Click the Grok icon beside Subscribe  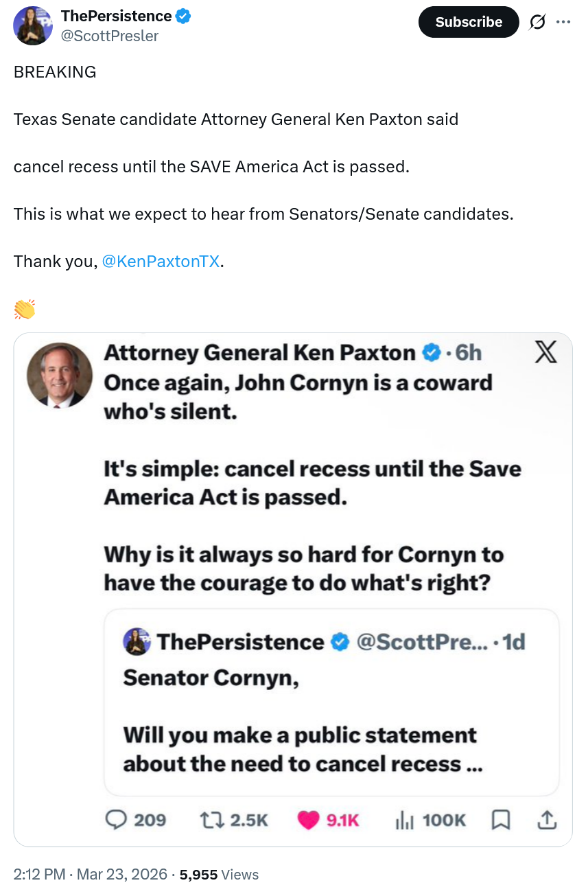(x=538, y=22)
